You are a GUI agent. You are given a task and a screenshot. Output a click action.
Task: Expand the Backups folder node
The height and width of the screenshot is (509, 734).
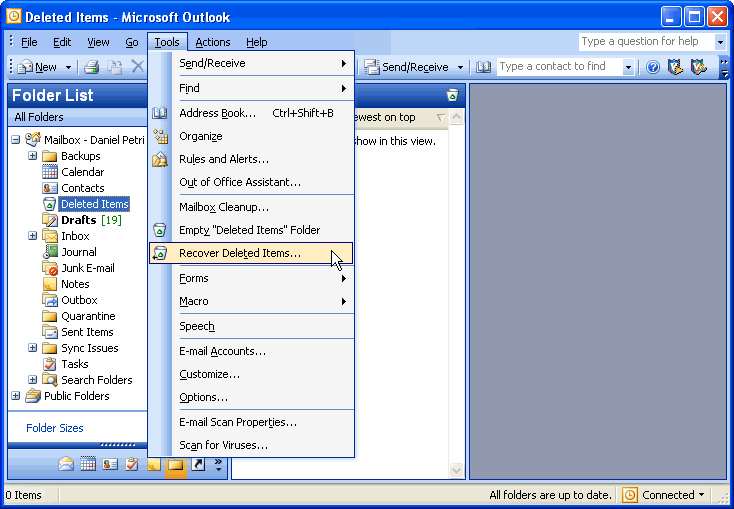coord(32,155)
